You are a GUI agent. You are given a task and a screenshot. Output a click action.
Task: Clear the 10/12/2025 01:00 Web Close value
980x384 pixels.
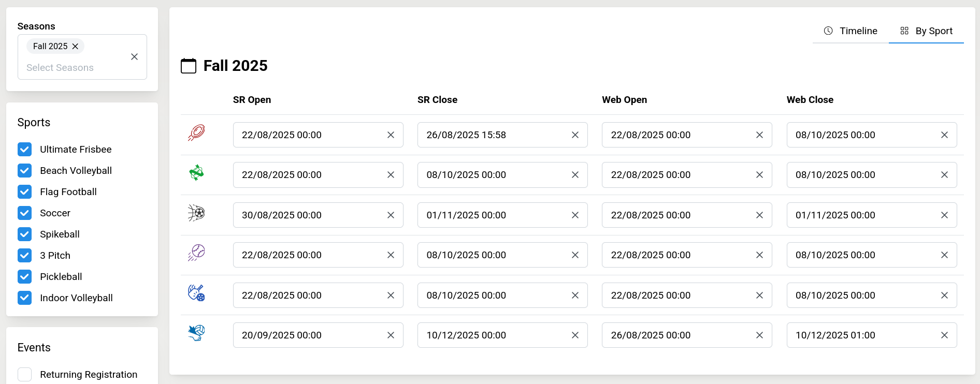(944, 335)
